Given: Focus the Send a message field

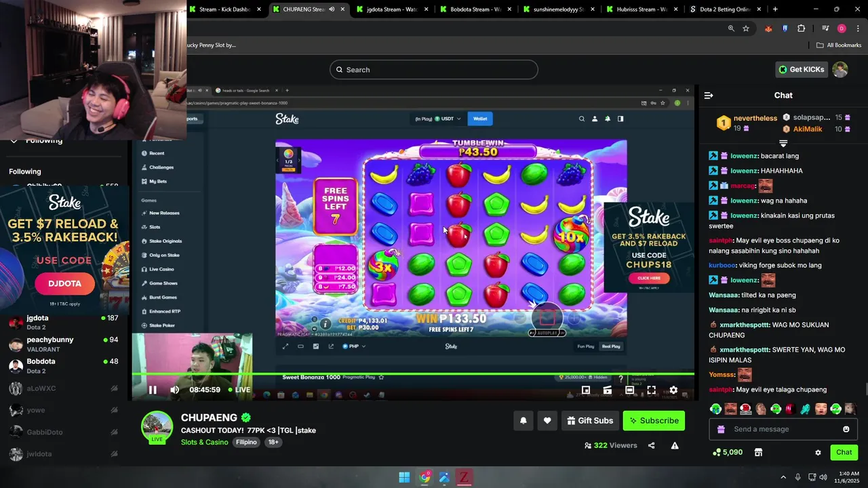Looking at the screenshot, I should pyautogui.click(x=783, y=429).
